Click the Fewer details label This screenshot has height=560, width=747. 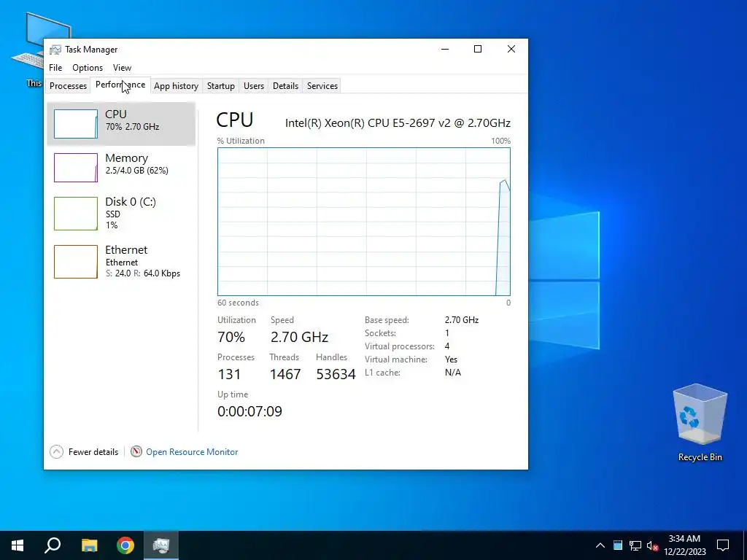[x=93, y=452]
